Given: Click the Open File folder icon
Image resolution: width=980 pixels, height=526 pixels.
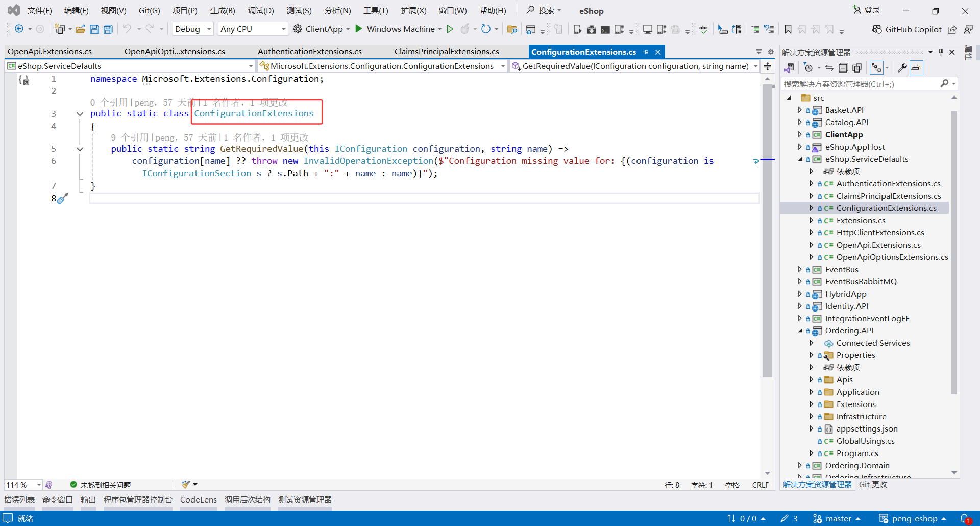Looking at the screenshot, I should [81, 29].
